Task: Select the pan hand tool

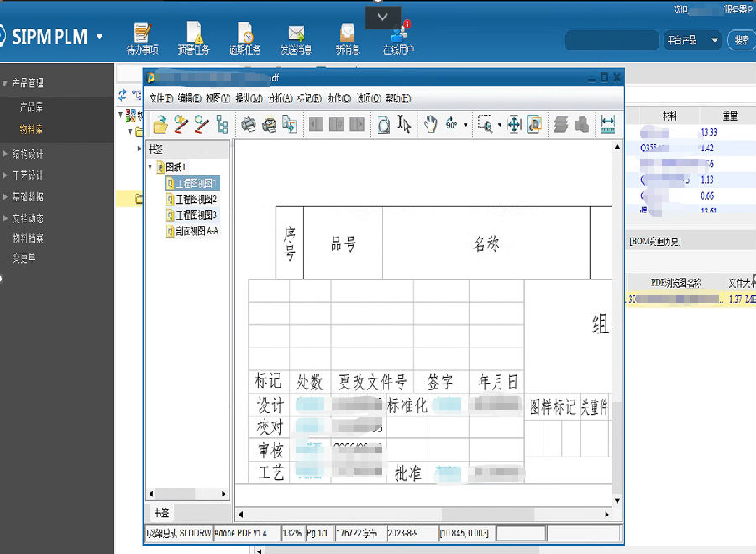Action: point(430,125)
